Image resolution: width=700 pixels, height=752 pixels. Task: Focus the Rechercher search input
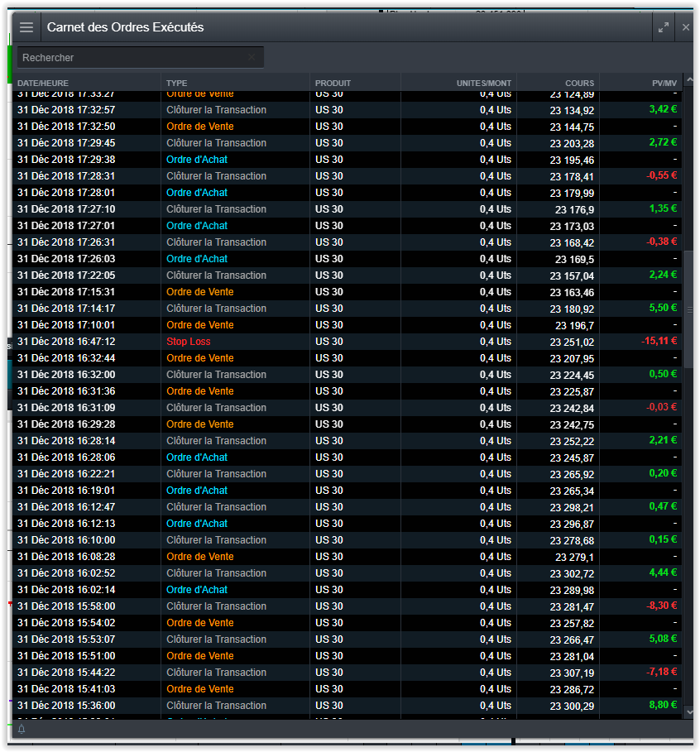[141, 58]
